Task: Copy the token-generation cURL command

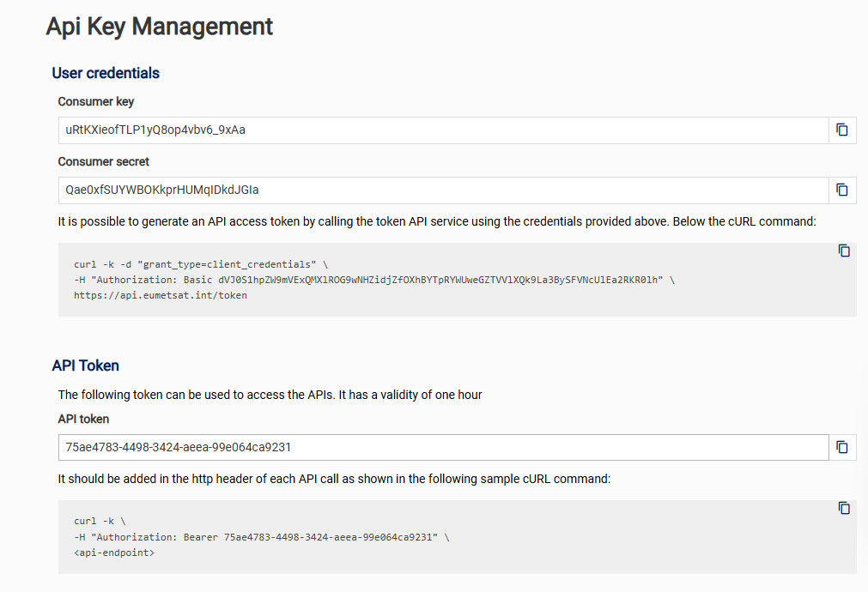Action: coord(844,251)
